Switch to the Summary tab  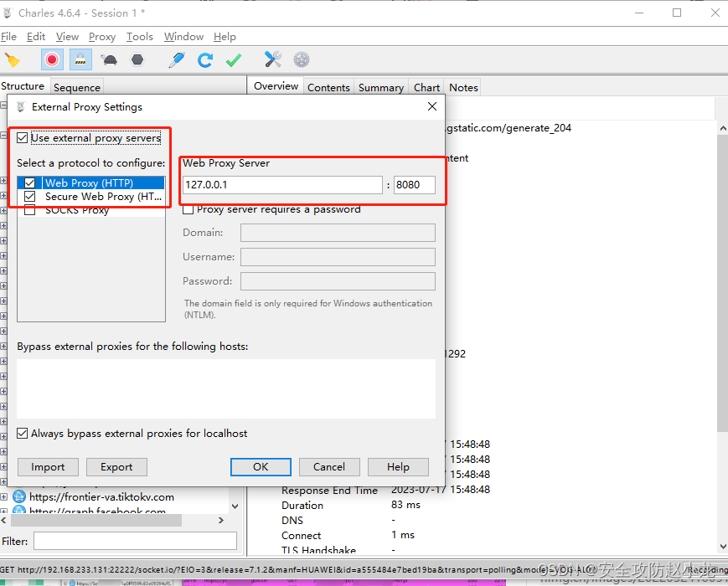click(381, 87)
